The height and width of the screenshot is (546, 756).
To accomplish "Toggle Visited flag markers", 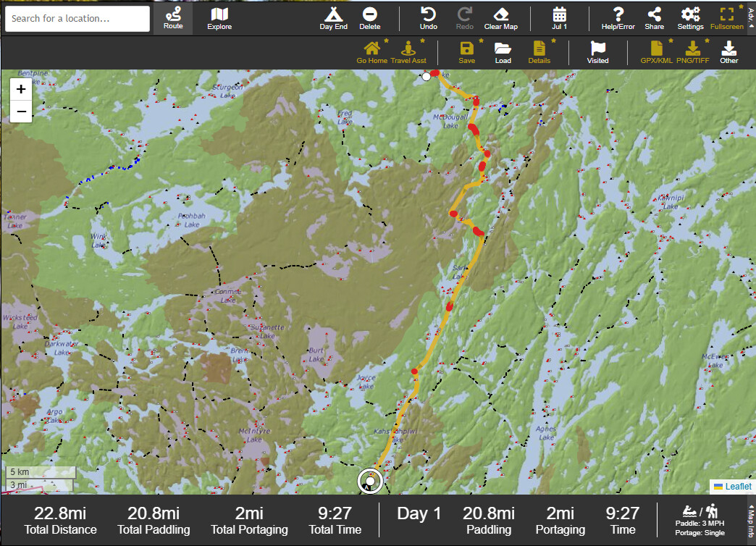I will [x=597, y=52].
